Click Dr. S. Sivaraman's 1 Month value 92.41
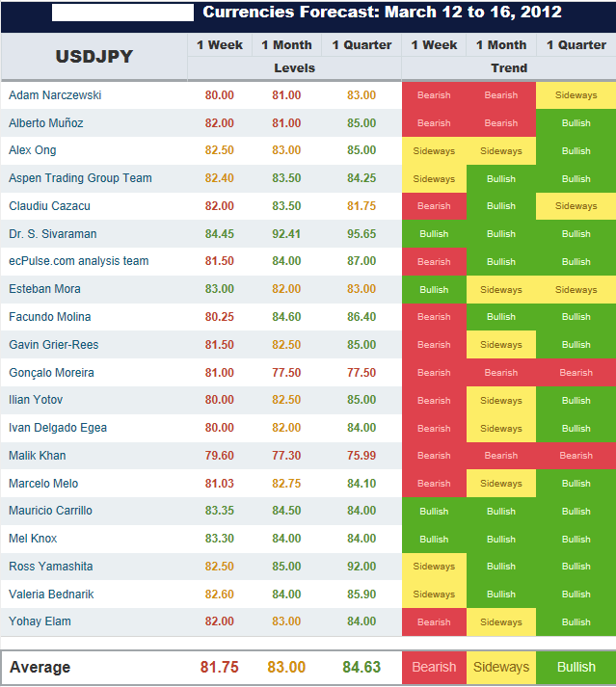The width and height of the screenshot is (616, 687). 286,234
